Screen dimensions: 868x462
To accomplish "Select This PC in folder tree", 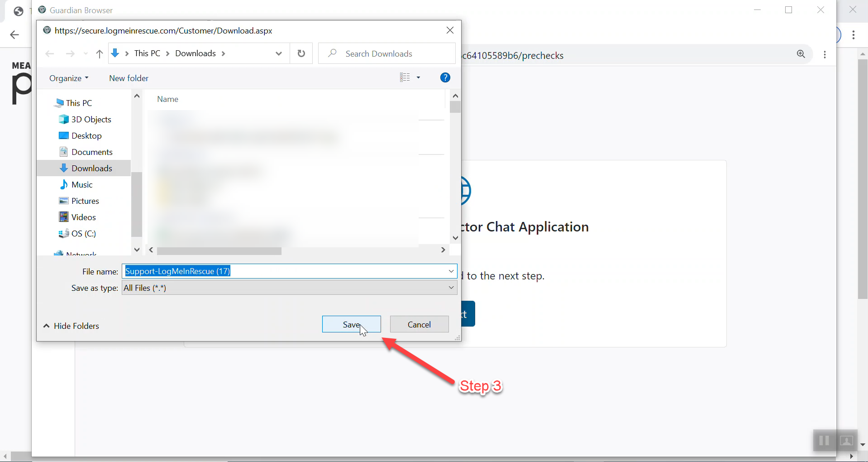I will point(79,103).
